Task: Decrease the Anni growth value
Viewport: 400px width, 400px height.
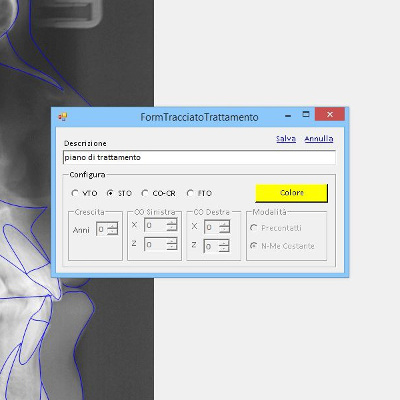Action: click(113, 232)
